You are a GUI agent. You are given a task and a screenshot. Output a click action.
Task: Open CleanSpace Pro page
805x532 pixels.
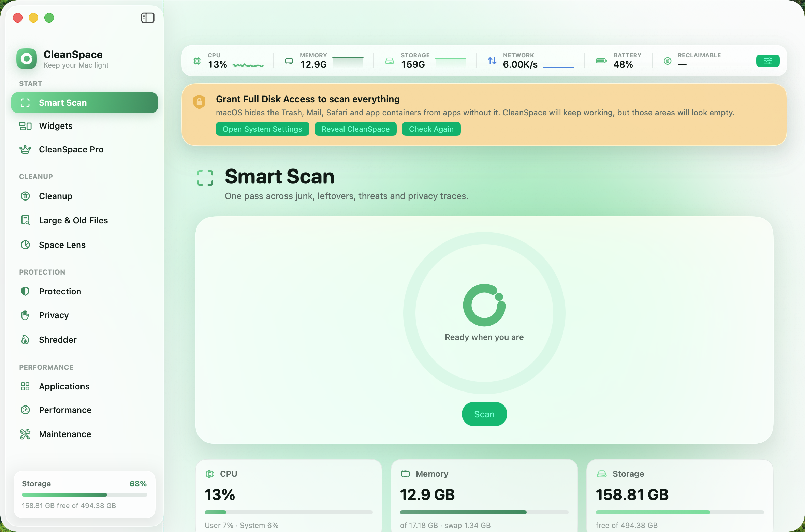[x=85, y=149]
